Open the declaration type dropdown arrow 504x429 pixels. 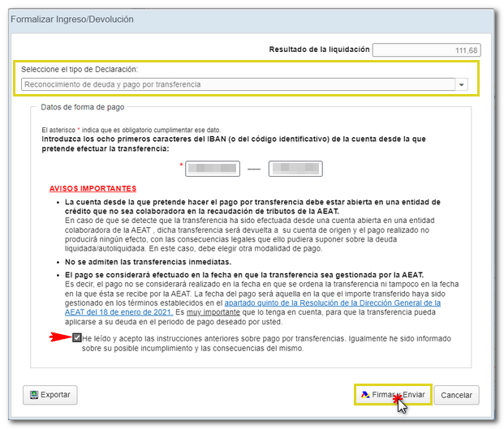(462, 85)
